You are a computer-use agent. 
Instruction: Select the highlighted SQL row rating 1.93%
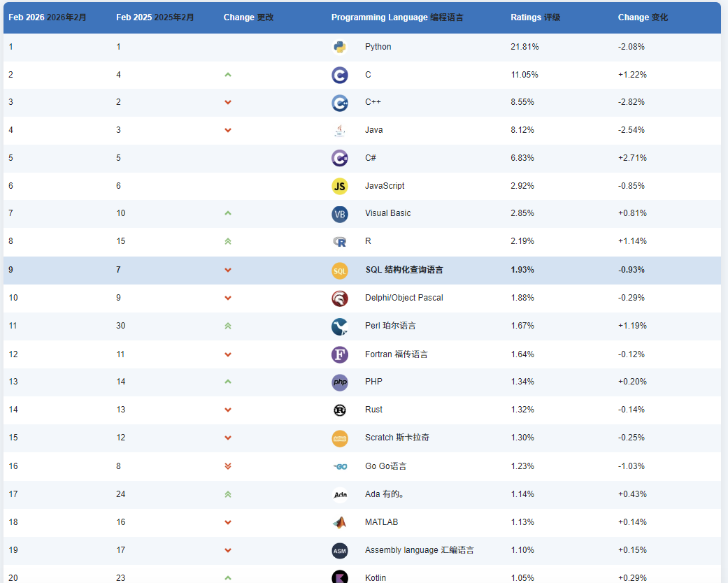tap(522, 270)
